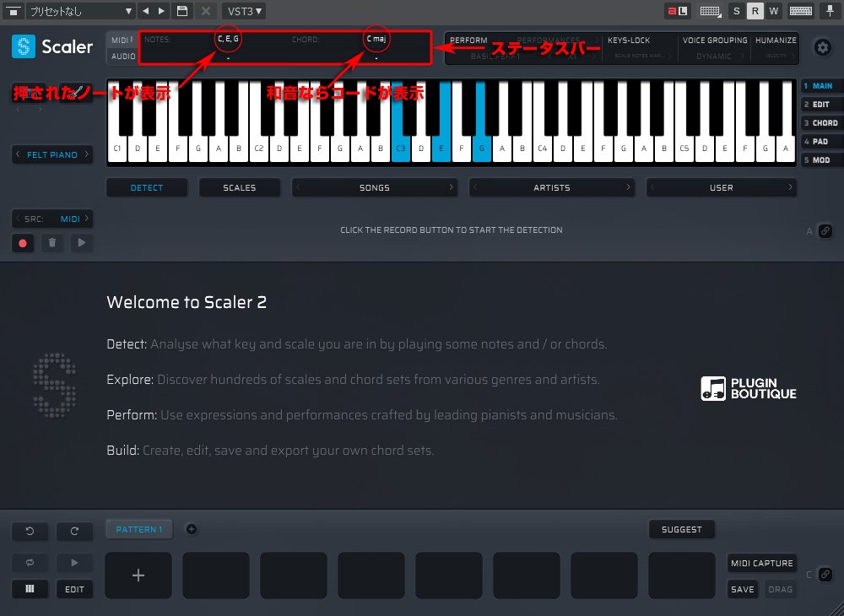
Task: Click the link icon beside section A
Action: (x=825, y=231)
